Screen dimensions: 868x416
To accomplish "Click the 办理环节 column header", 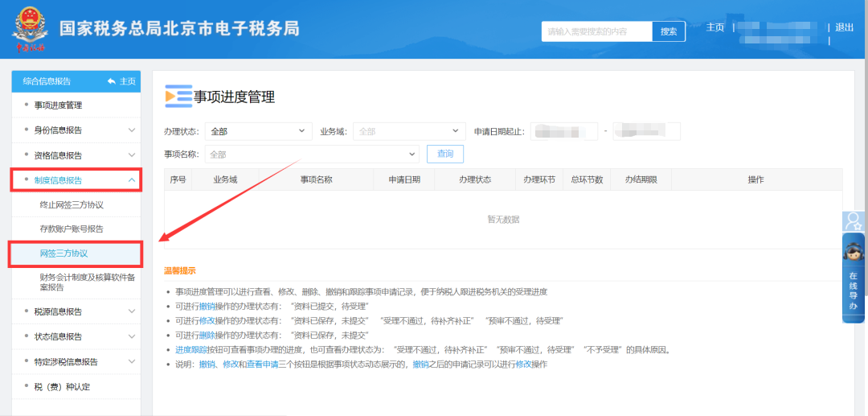I will [x=539, y=180].
